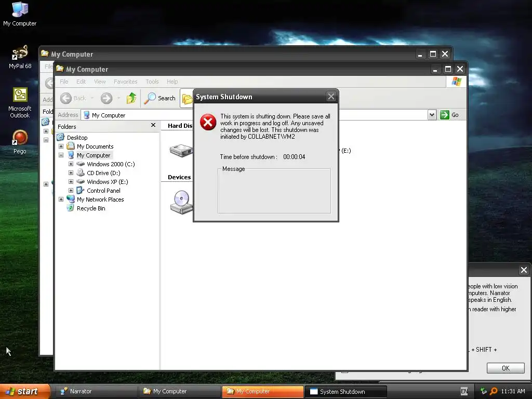Click OK in the Narrator dialog
Viewport: 532px width, 399px height.
pyautogui.click(x=506, y=368)
